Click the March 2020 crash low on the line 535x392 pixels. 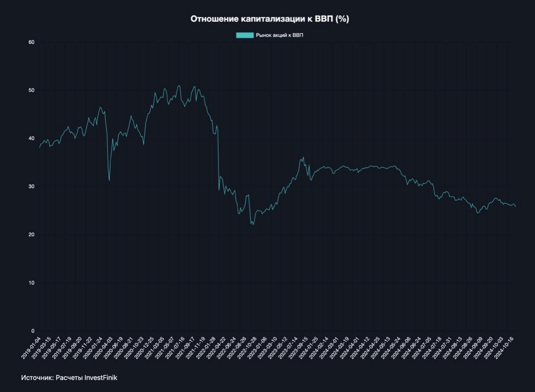tap(109, 180)
